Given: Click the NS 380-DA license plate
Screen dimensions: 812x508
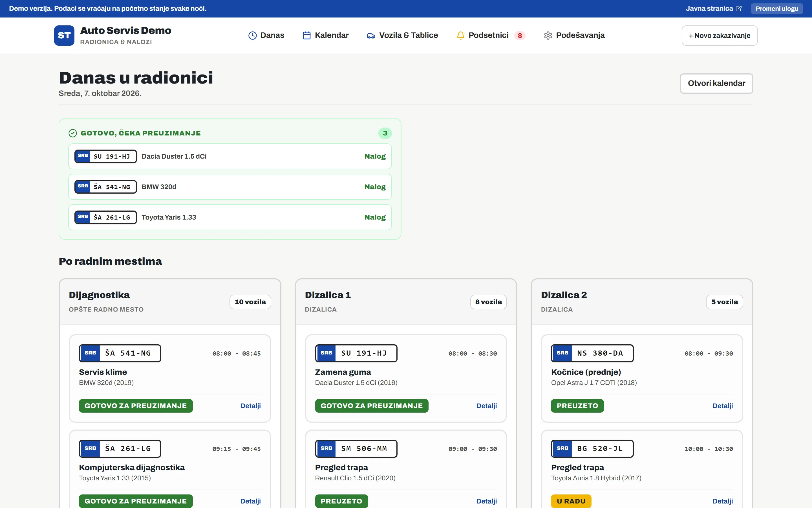Looking at the screenshot, I should click(592, 353).
